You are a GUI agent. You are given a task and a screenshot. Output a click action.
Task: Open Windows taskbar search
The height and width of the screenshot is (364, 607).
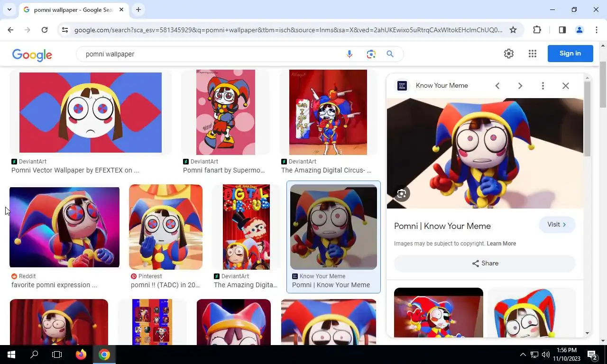34,355
